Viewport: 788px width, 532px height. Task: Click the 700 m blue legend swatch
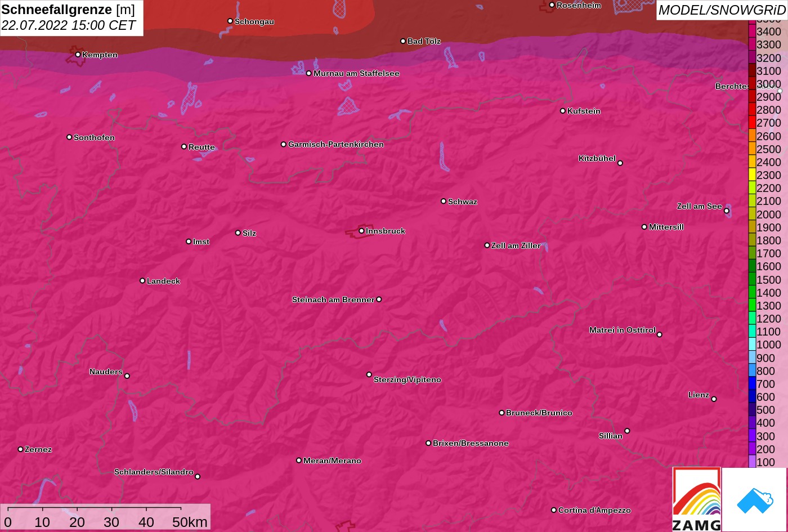point(752,384)
